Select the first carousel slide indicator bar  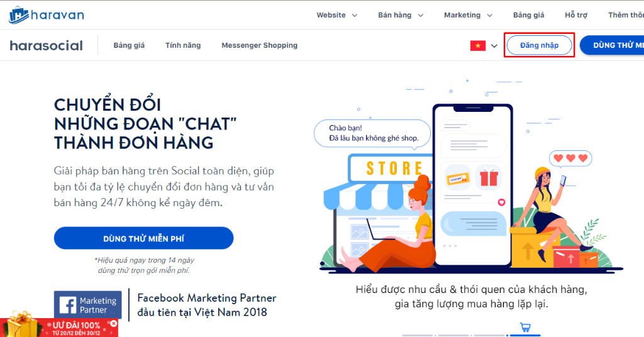click(418, 335)
